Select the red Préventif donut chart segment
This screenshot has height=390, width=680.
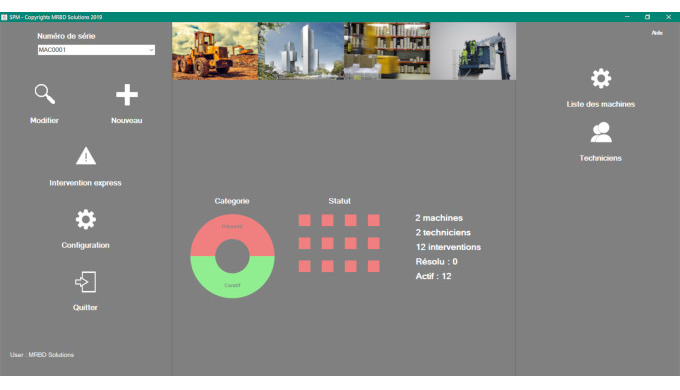(232, 227)
